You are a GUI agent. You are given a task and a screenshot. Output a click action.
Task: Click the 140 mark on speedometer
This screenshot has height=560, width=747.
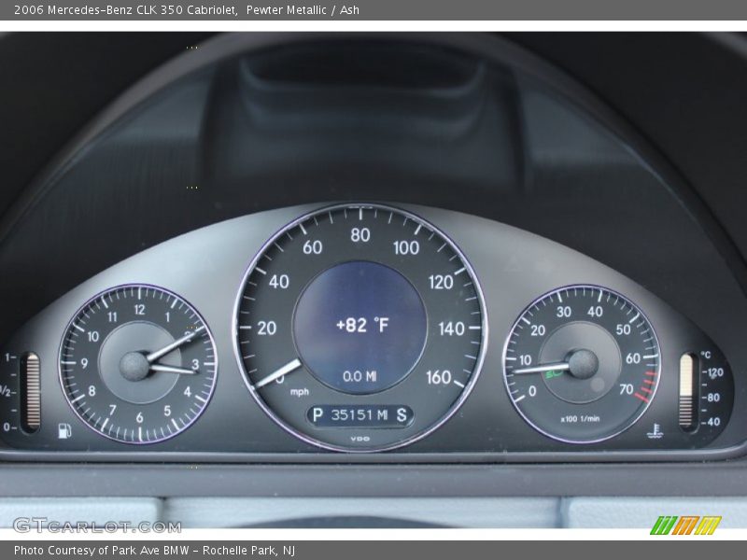[x=451, y=329]
